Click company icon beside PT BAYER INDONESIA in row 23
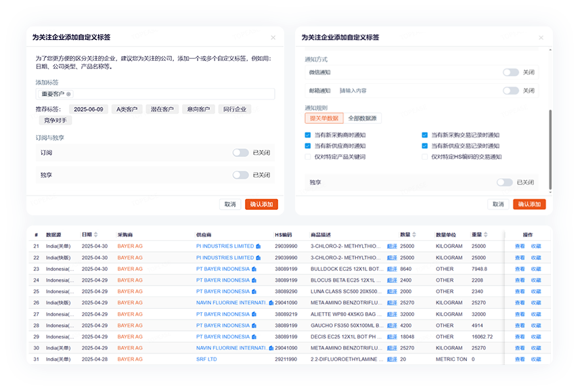Image resolution: width=580 pixels, height=392 pixels. (254, 269)
